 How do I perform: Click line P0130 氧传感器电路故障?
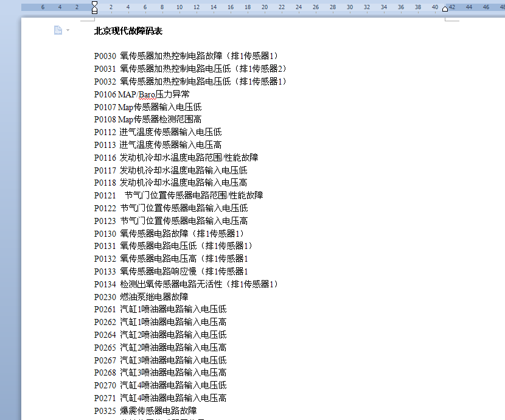point(169,234)
